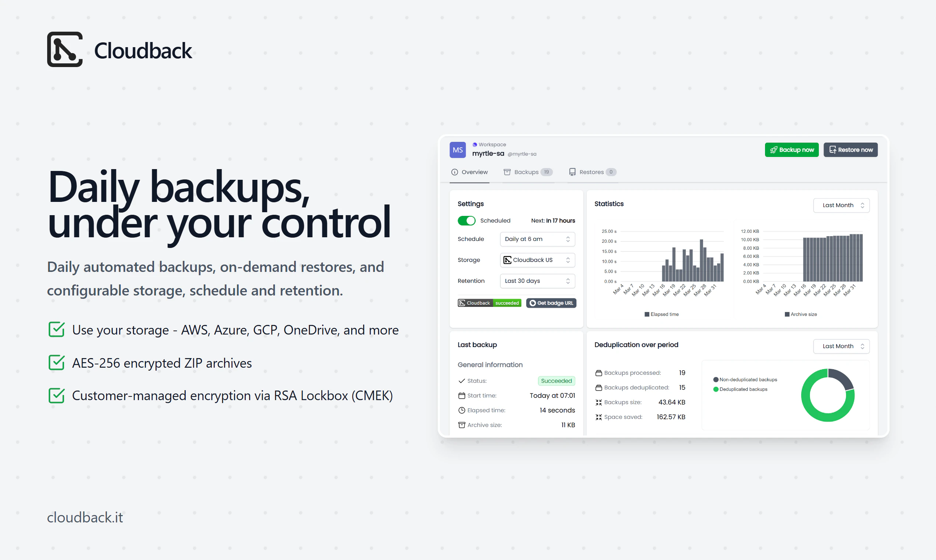The height and width of the screenshot is (560, 936).
Task: Click the '43.64 KB' value
Action: [671, 402]
